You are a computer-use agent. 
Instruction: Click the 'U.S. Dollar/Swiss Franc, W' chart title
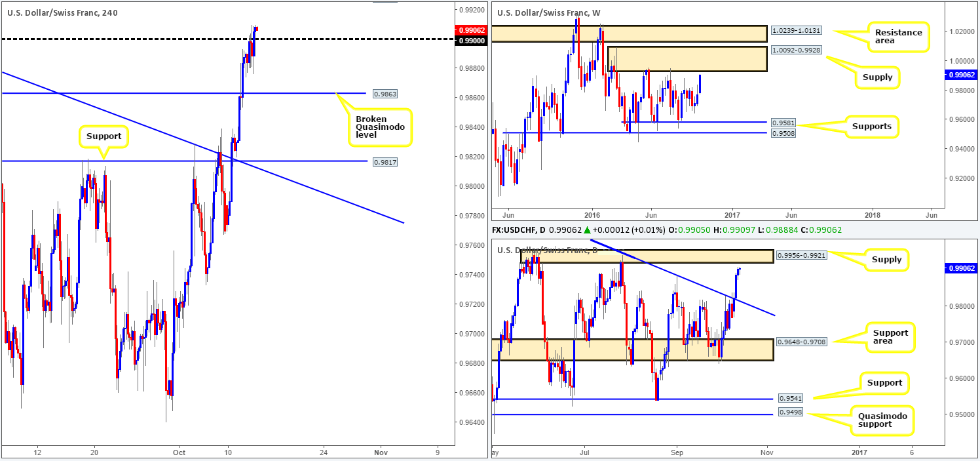[549, 12]
